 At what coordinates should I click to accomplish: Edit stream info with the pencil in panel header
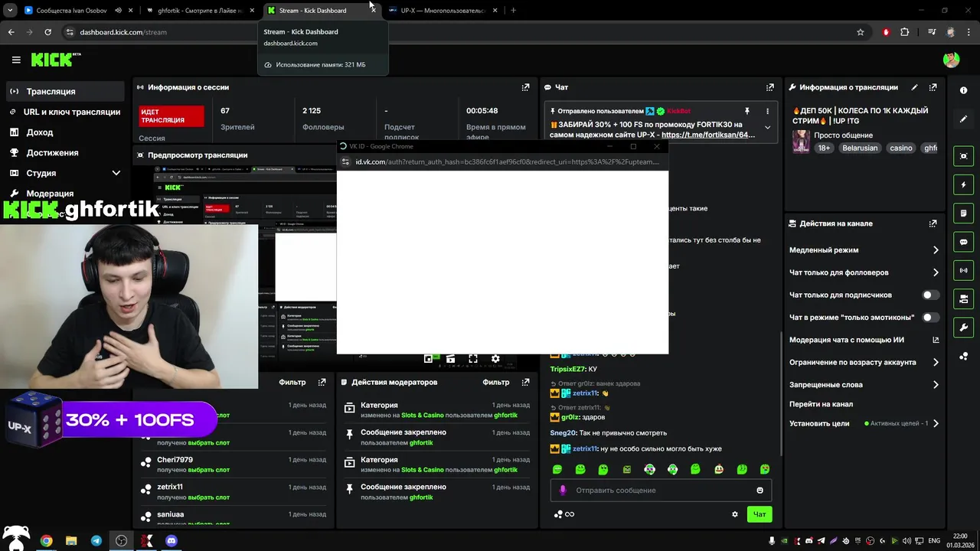coord(914,87)
